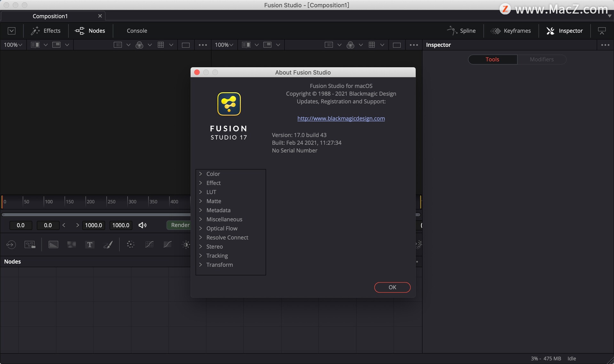
Task: Expand the Optical Flow category
Action: tap(201, 228)
